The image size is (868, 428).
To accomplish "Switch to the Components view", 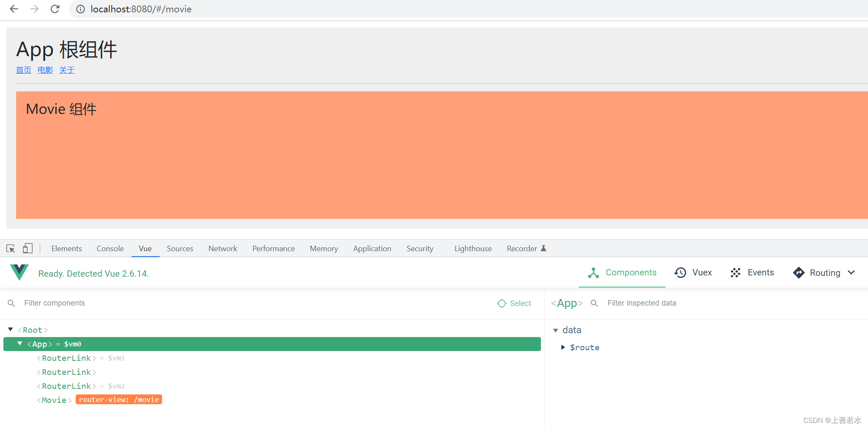I will (x=622, y=272).
